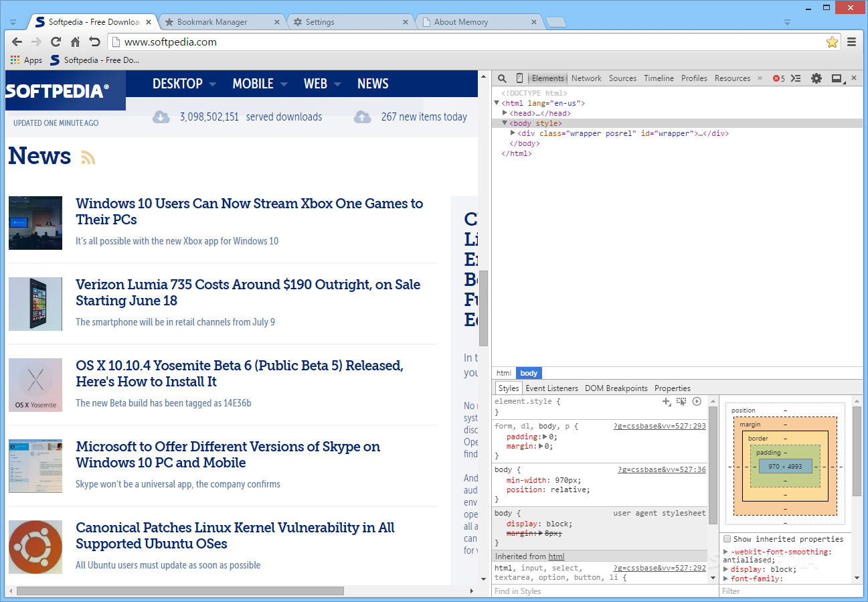
Task: Close the Bookmark Manager tab
Action: (277, 22)
